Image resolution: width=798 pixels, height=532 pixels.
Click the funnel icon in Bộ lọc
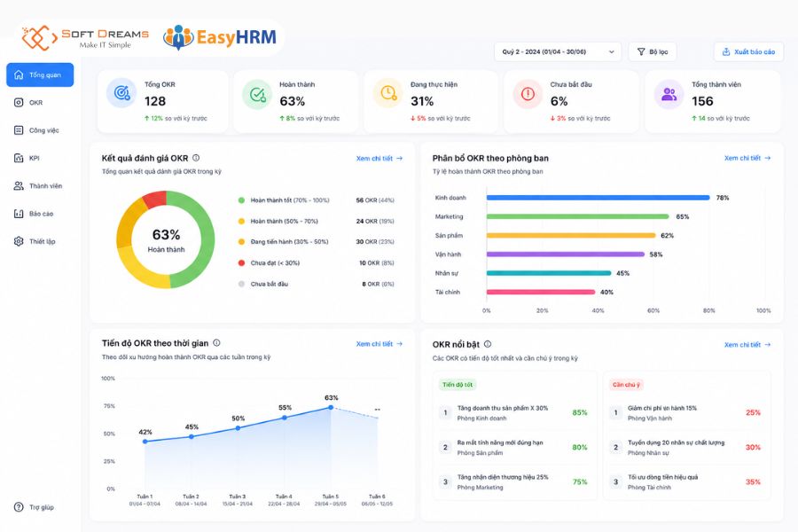click(641, 51)
